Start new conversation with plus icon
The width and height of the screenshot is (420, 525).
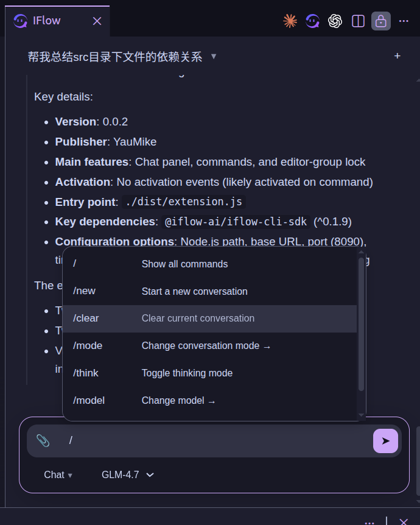pyautogui.click(x=397, y=56)
